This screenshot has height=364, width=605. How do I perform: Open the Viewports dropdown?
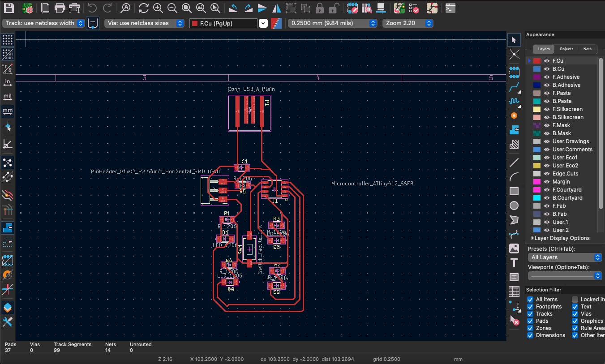coord(565,276)
